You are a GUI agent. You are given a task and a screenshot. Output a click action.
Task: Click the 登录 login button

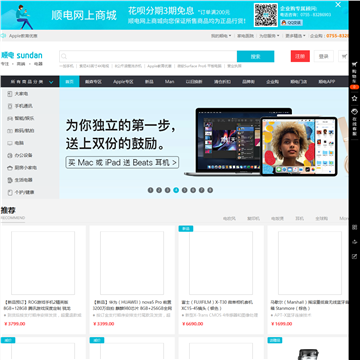pos(324,56)
